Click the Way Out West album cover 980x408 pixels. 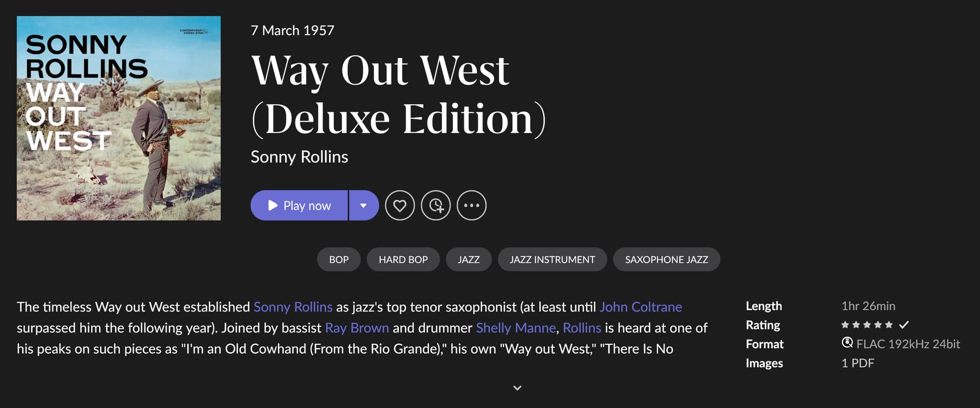[x=119, y=118]
